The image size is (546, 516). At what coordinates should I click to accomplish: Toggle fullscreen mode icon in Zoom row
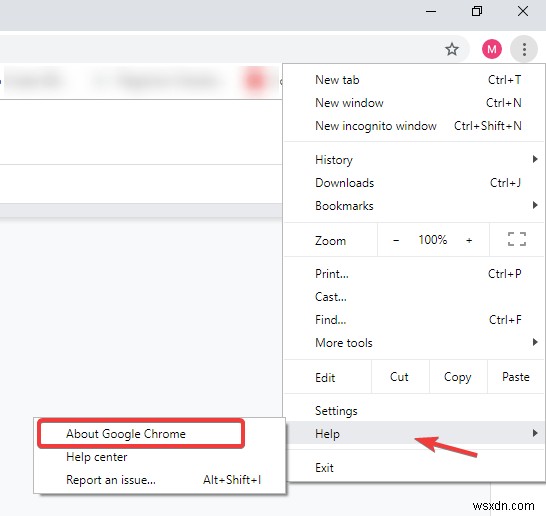(517, 239)
